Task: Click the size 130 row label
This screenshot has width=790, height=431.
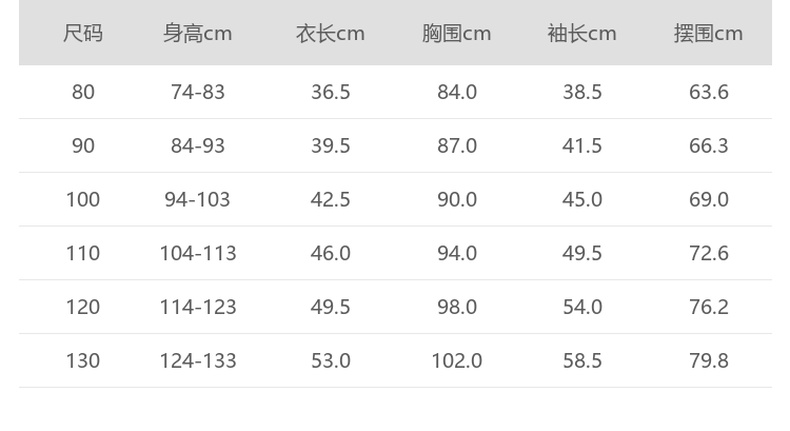Action: point(83,360)
